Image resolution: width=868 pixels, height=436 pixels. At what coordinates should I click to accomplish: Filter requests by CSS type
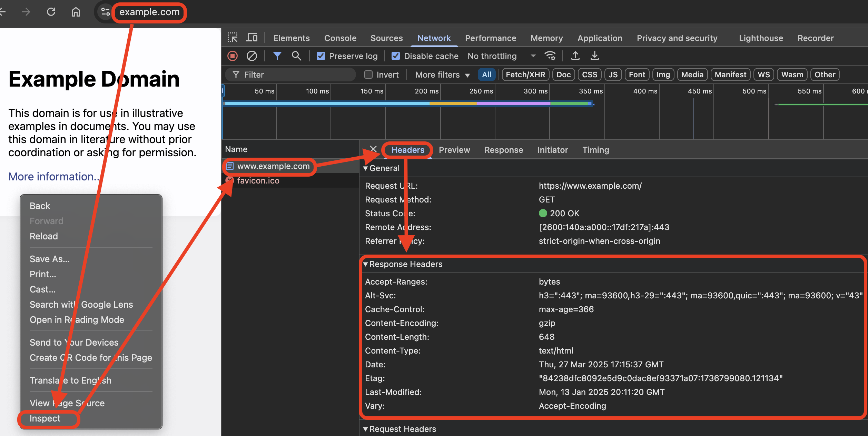[x=590, y=75]
